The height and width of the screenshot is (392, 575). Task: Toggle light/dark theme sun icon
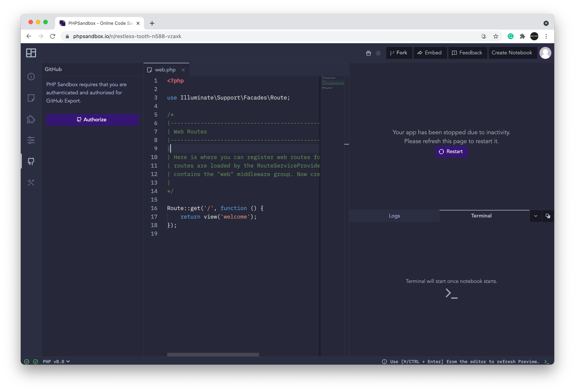pyautogui.click(x=378, y=53)
